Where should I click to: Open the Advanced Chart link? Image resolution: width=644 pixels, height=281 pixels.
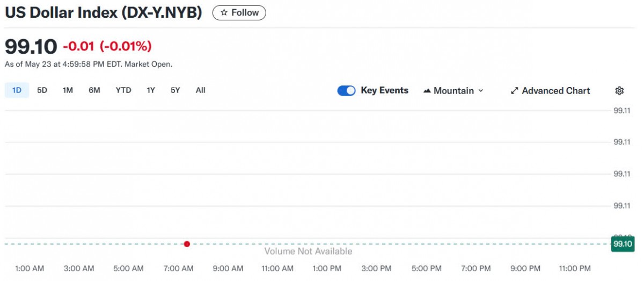[555, 91]
